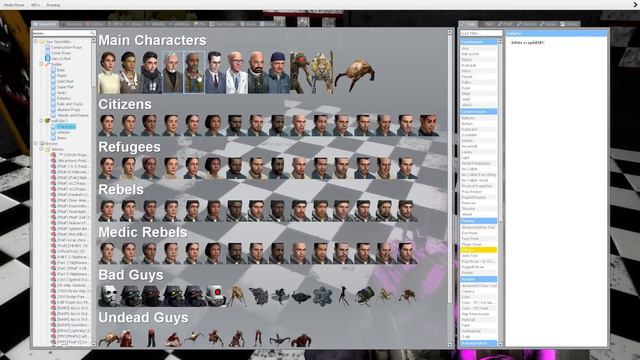Screen dimensions: 640x360
Task: Collapse the Posing tool category header
Action: coord(478,221)
